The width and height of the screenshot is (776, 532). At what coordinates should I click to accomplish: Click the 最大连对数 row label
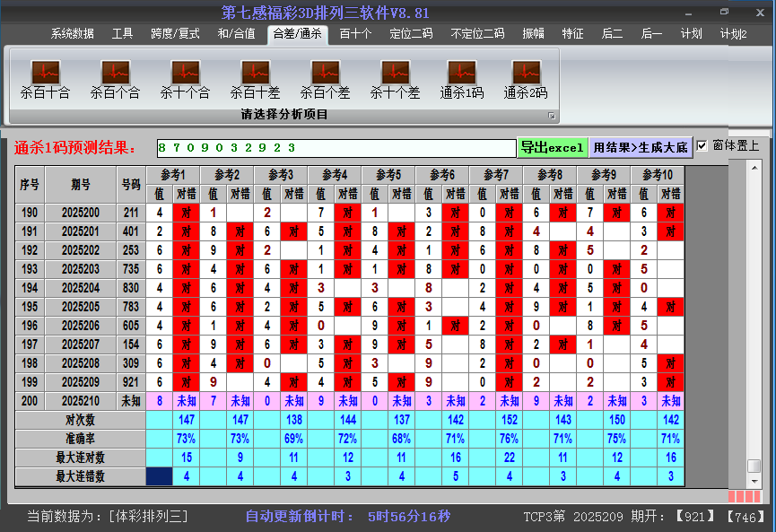[x=81, y=458]
